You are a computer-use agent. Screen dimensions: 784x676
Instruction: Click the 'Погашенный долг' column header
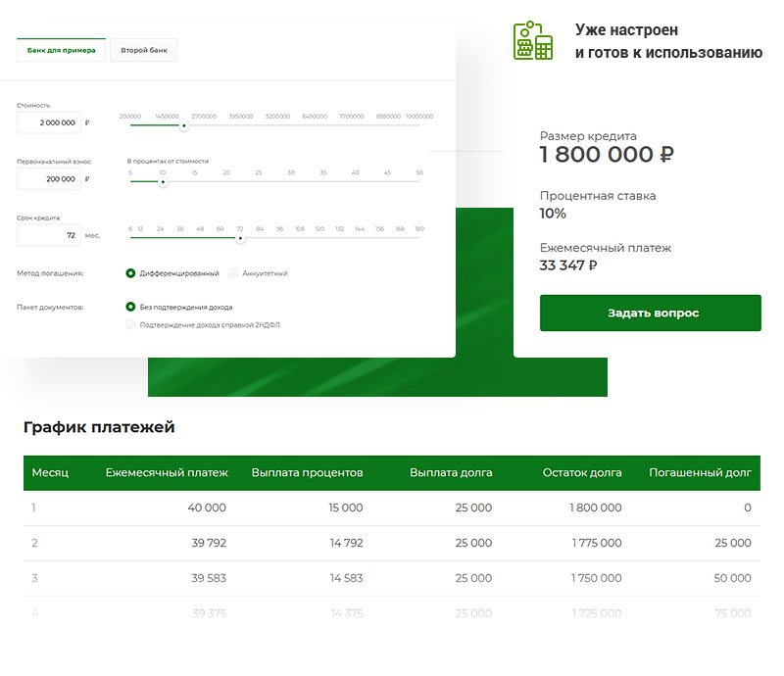[700, 472]
